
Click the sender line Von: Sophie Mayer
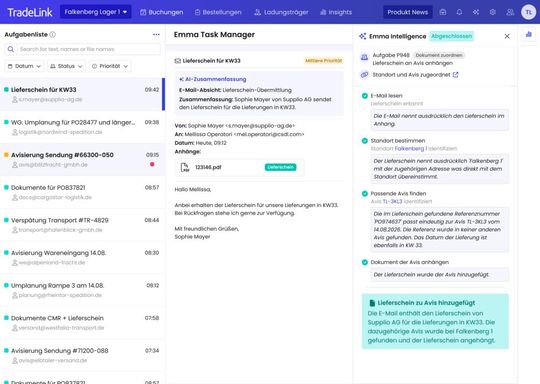[235, 126]
